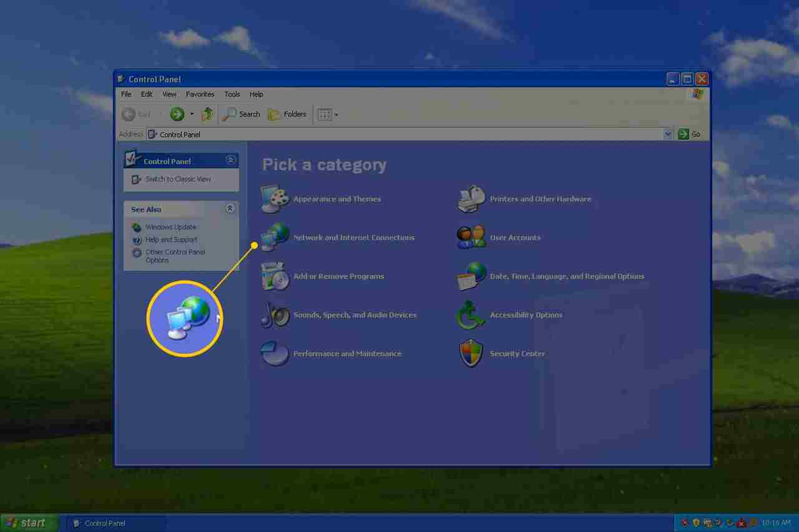Click the green Forward arrow button
Viewport: 799px width, 532px height.
pos(177,114)
